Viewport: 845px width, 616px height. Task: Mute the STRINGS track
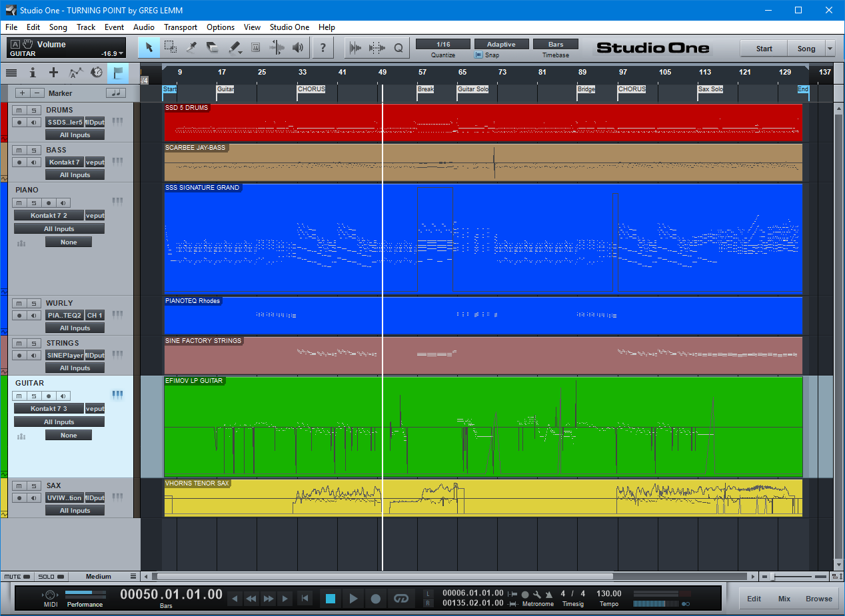(19, 343)
